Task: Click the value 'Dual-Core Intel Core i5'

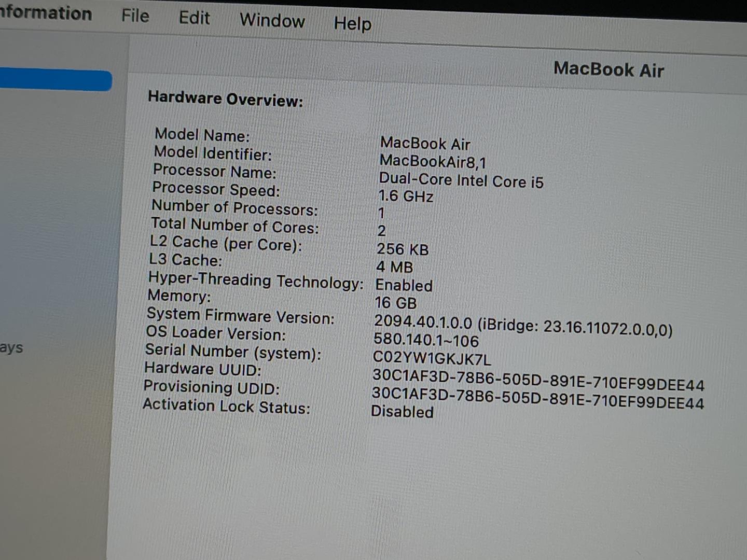Action: 461,180
